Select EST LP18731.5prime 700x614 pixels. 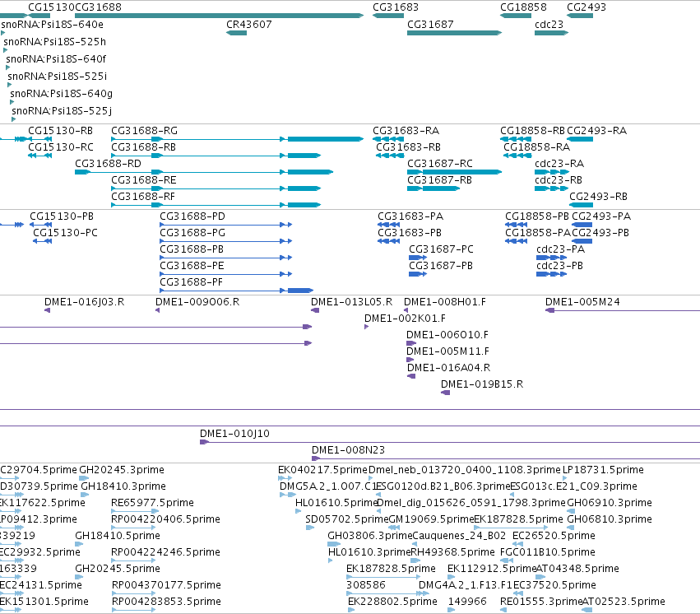pos(565,478)
